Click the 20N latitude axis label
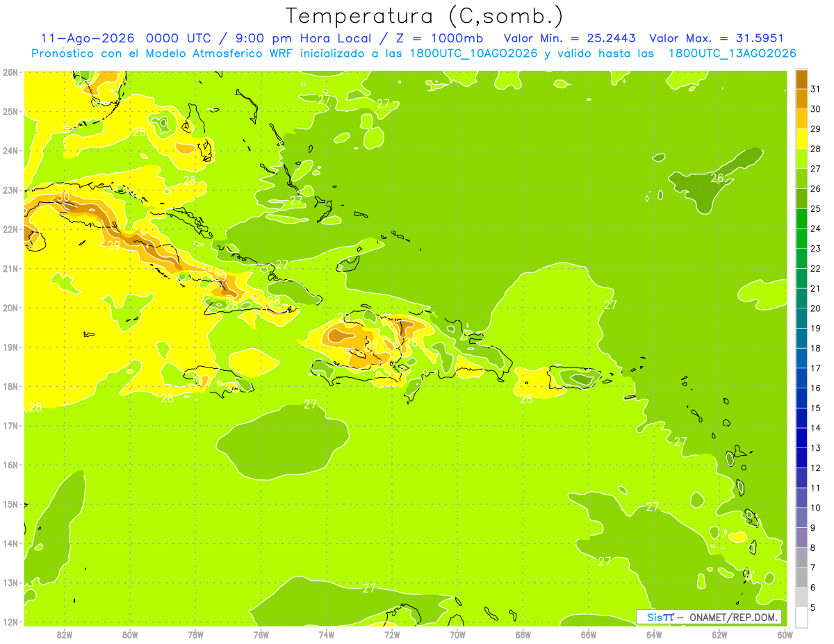 point(10,308)
